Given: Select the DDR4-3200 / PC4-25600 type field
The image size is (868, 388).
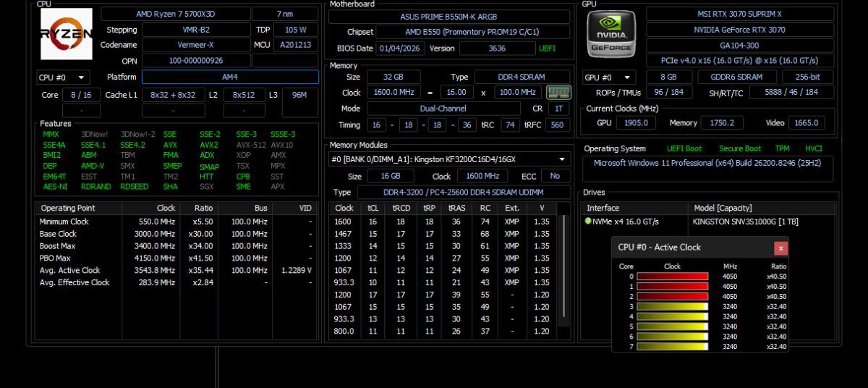Looking at the screenshot, I should (x=463, y=192).
